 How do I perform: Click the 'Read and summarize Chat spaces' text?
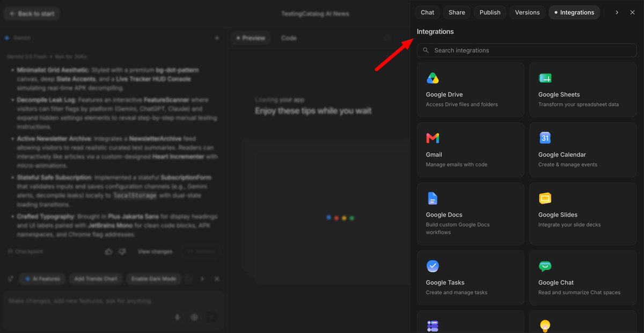pos(580,293)
